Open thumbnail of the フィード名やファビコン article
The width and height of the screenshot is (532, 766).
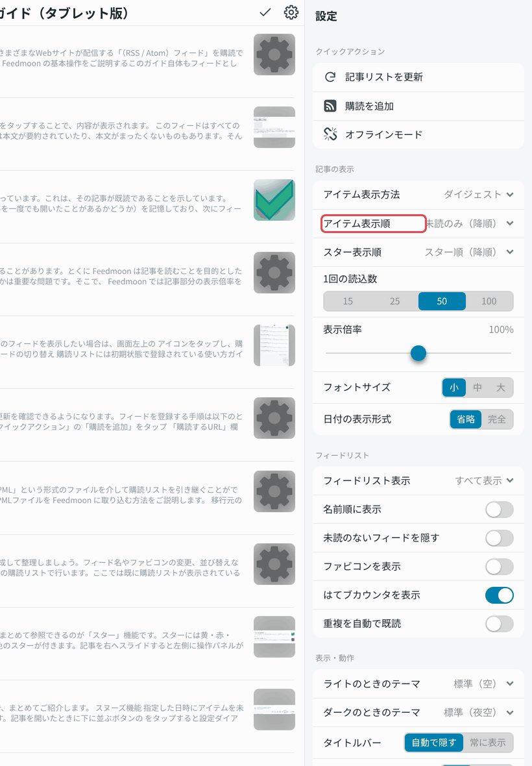point(274,563)
